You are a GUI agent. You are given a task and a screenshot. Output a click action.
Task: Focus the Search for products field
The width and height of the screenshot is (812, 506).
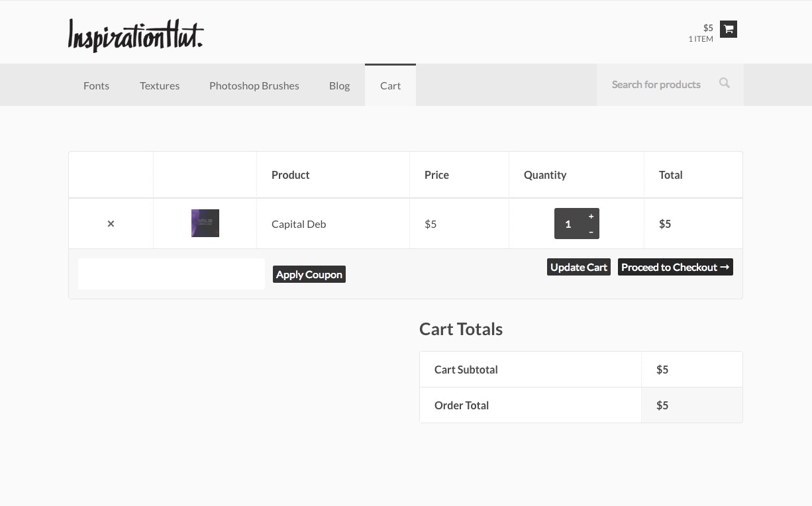(656, 85)
